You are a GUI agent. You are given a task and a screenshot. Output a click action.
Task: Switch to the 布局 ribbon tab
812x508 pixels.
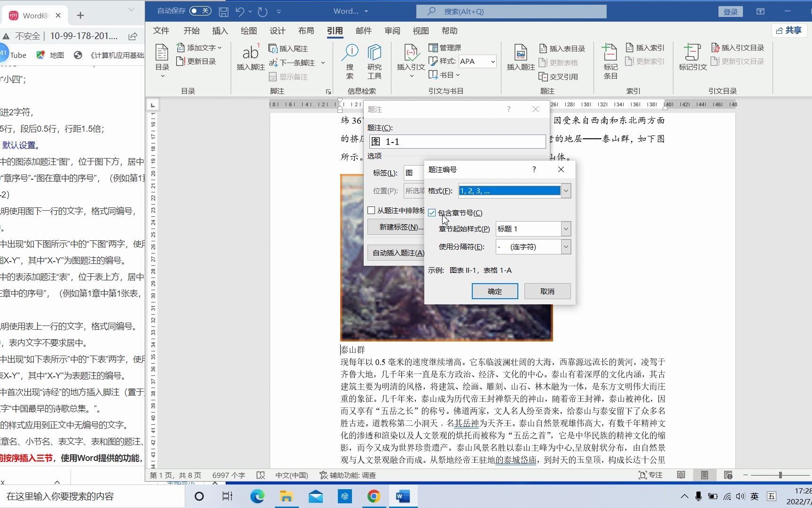306,31
